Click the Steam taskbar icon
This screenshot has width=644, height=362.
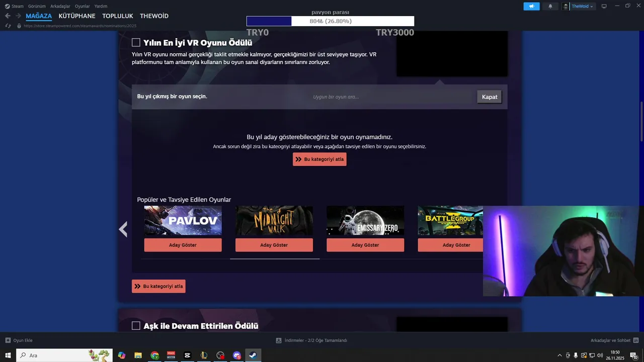(253, 355)
